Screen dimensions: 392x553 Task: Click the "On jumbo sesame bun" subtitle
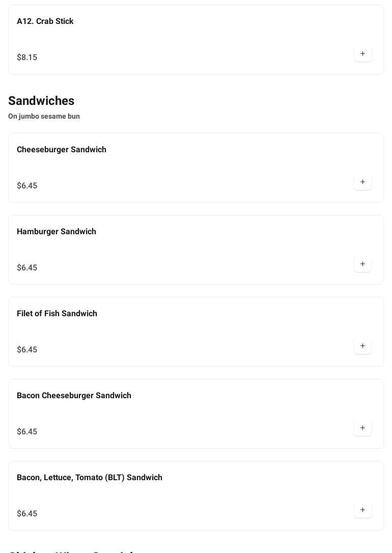(44, 117)
